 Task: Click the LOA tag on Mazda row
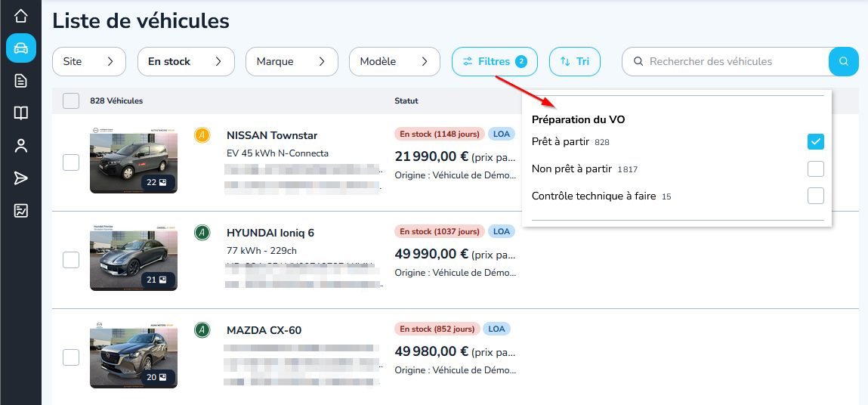(496, 329)
